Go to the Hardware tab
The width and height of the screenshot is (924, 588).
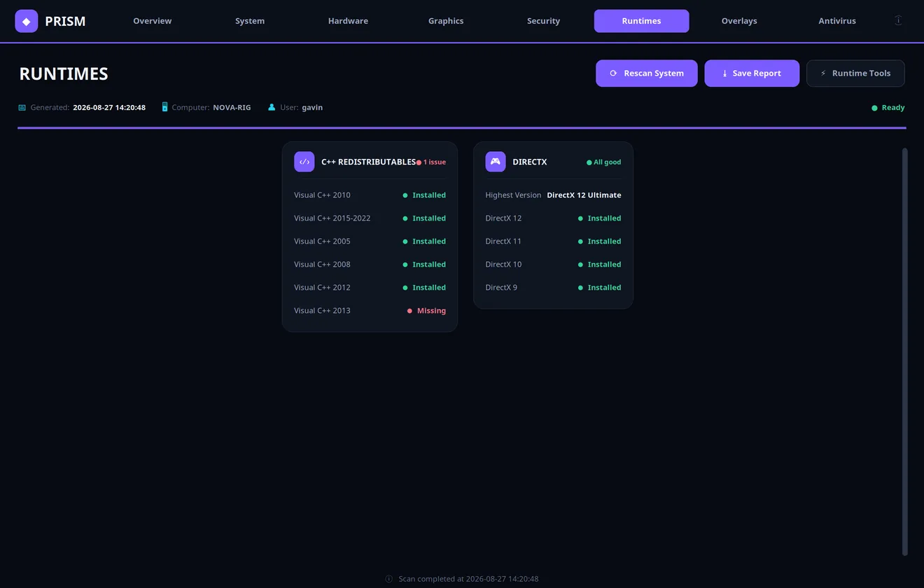(x=348, y=21)
